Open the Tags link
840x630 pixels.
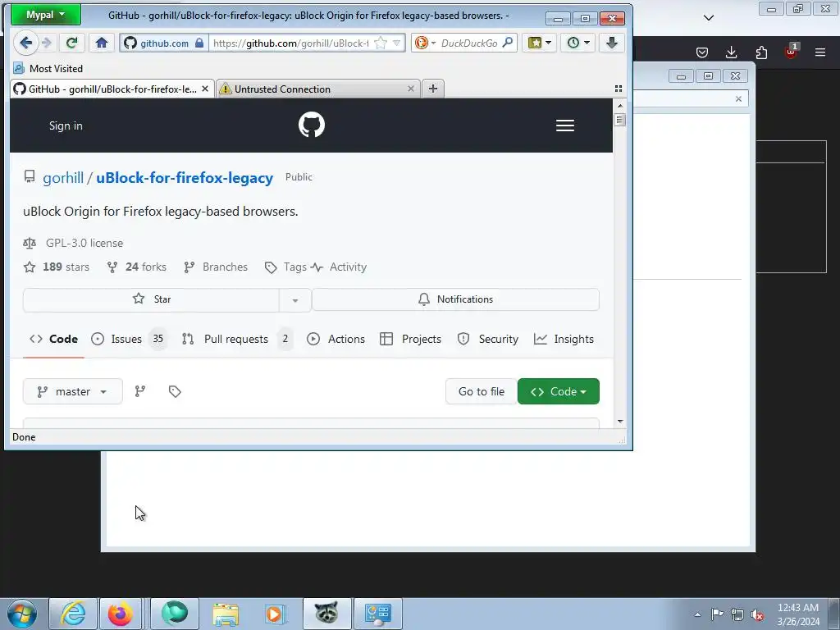(x=285, y=267)
